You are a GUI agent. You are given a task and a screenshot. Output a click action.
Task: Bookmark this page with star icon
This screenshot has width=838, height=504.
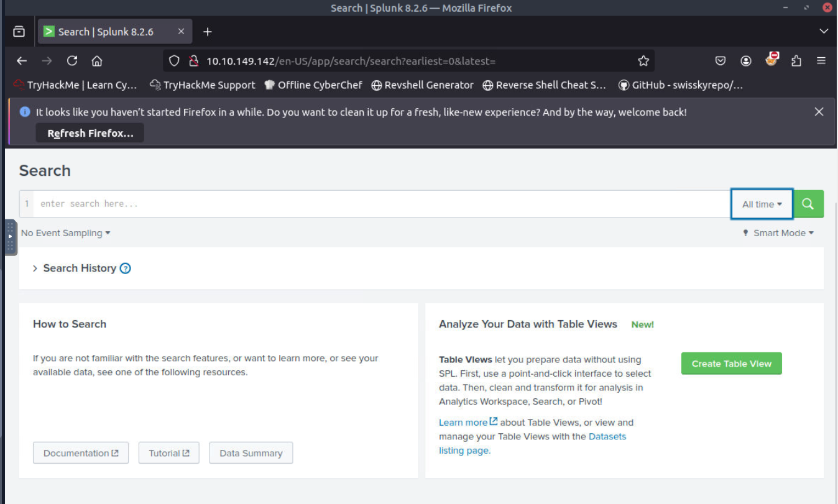(643, 61)
